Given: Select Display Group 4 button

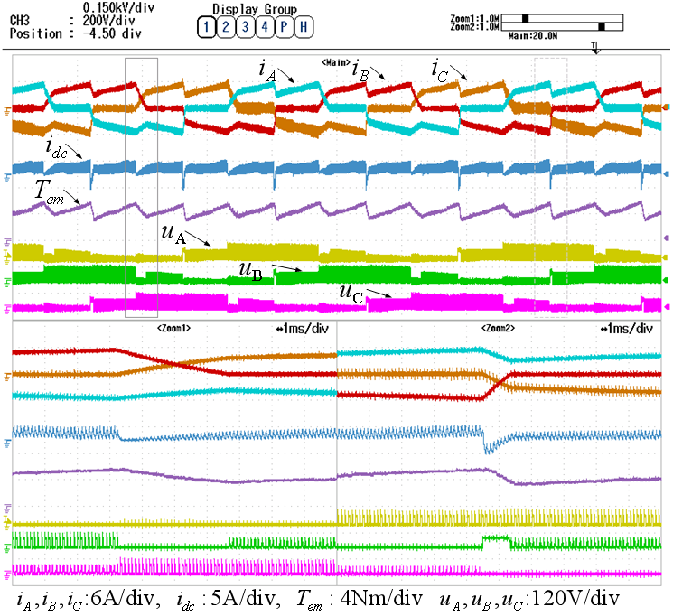Looking at the screenshot, I should pos(265,27).
